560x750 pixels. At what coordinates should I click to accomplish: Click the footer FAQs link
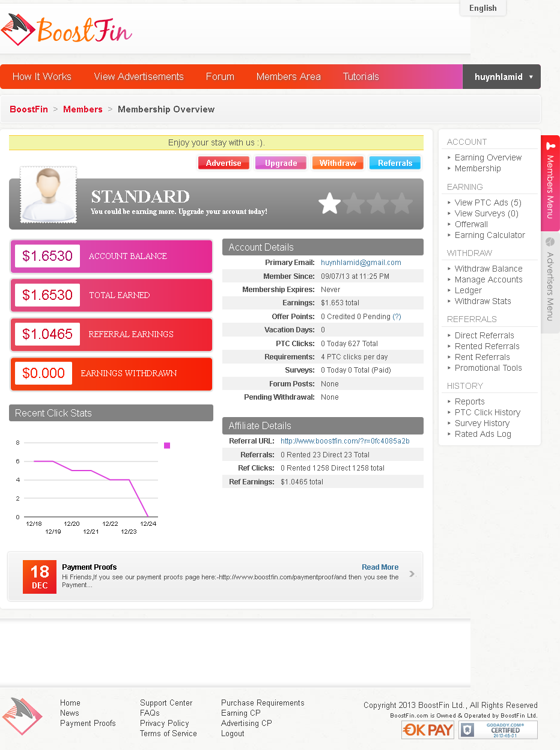150,713
